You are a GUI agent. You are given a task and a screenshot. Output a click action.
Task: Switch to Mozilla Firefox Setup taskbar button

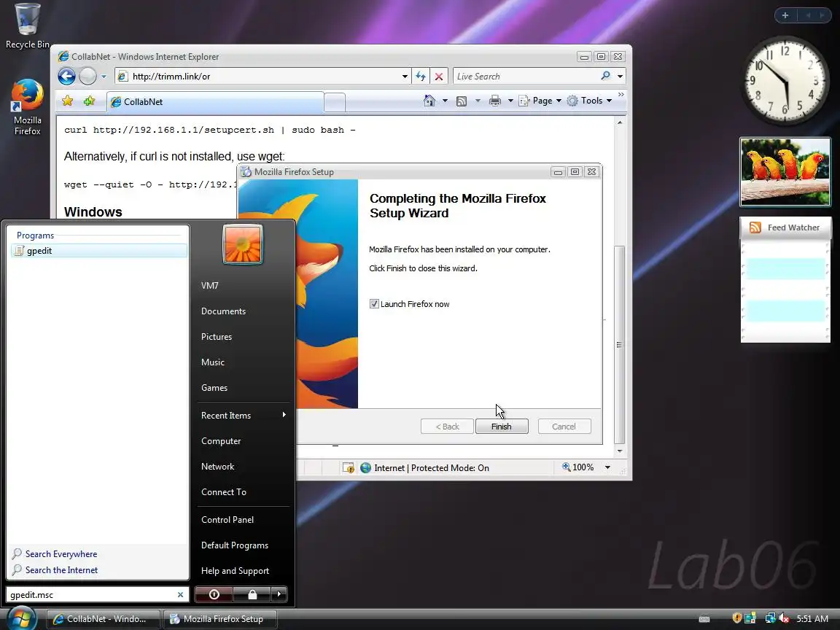219,619
